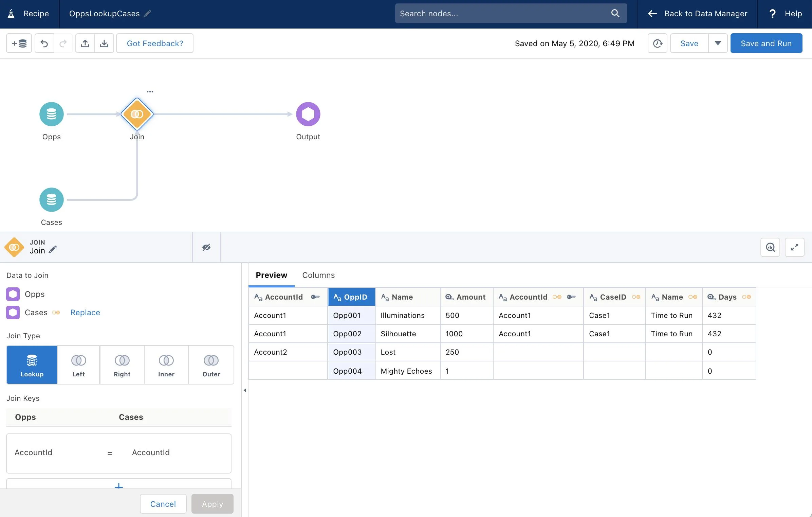
Task: Switch to the Columns tab
Action: point(318,275)
